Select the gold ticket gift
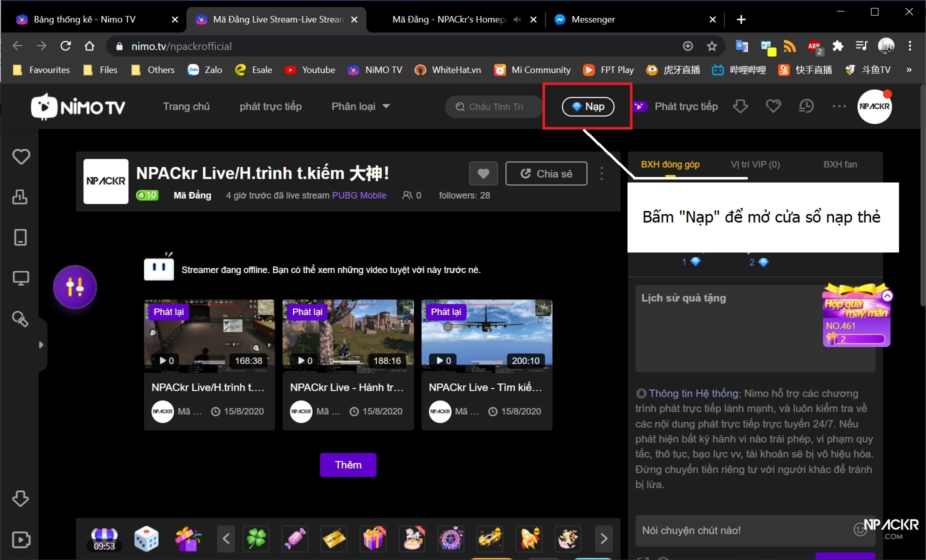The width and height of the screenshot is (926, 560). click(x=334, y=539)
